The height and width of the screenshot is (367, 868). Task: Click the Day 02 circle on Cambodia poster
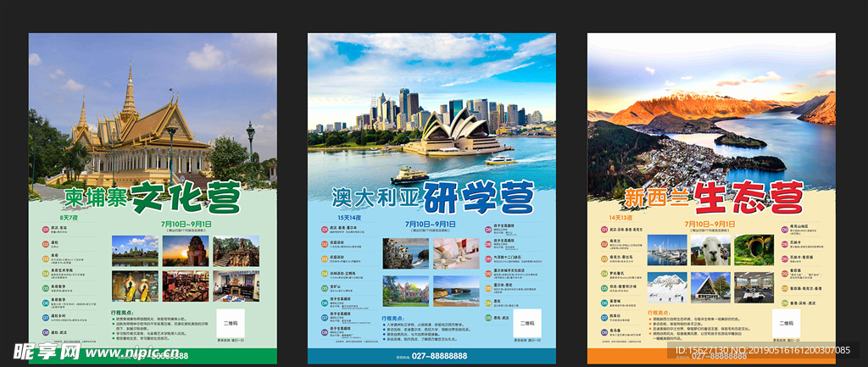point(46,244)
